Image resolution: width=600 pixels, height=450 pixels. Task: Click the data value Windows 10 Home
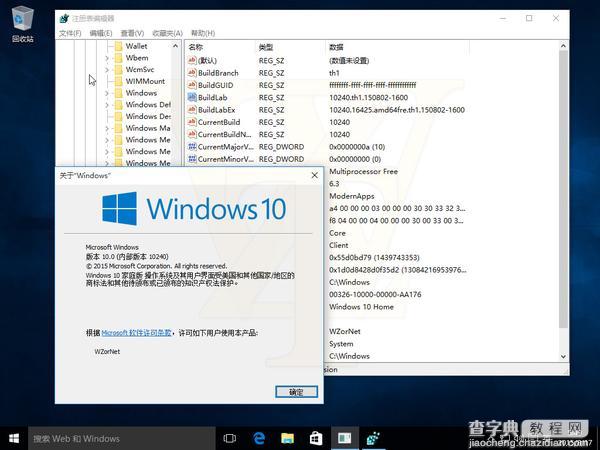[x=361, y=307]
